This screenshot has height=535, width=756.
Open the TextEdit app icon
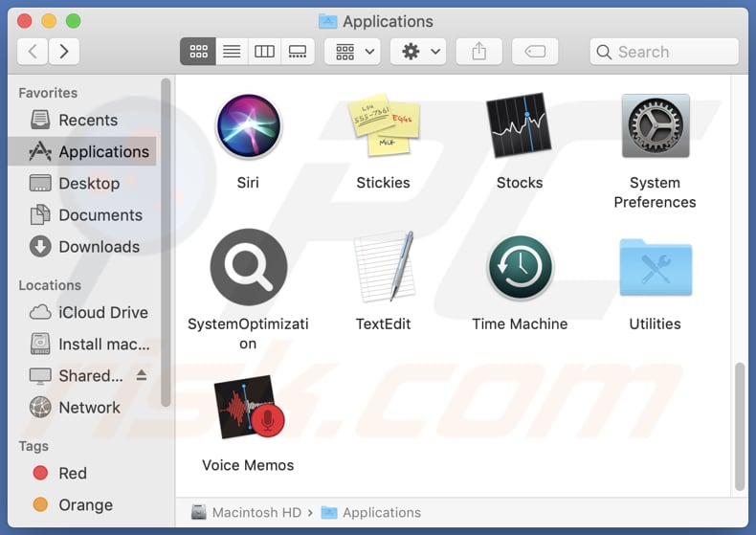click(x=384, y=266)
